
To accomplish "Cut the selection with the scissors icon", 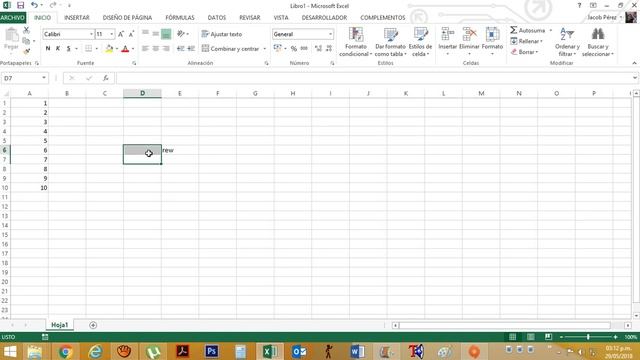I will [26, 30].
